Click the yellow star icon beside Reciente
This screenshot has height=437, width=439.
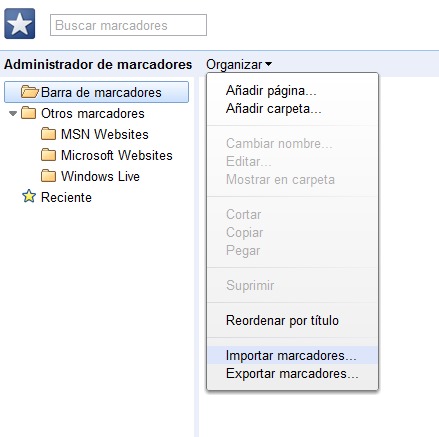click(29, 196)
